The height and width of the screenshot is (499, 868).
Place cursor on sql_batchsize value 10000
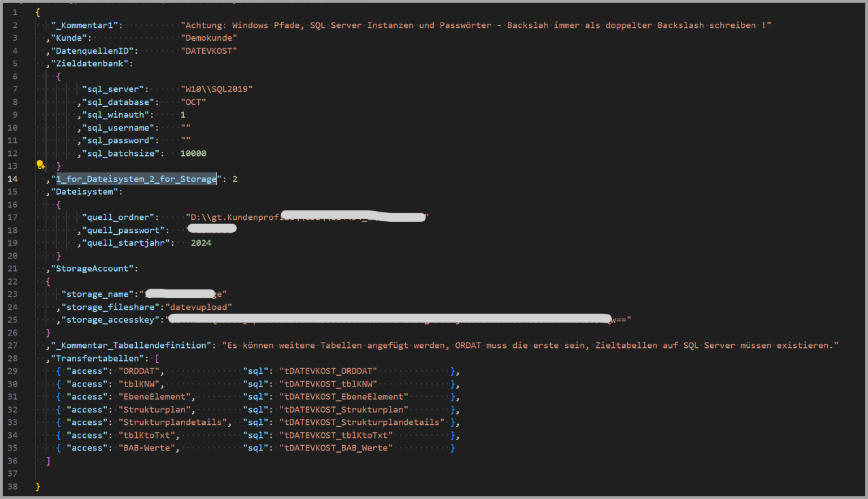click(x=193, y=153)
